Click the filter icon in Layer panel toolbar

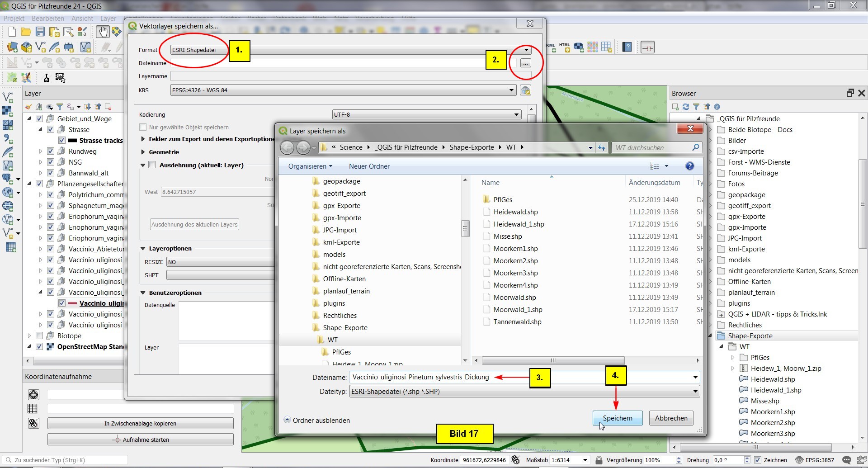(x=60, y=107)
